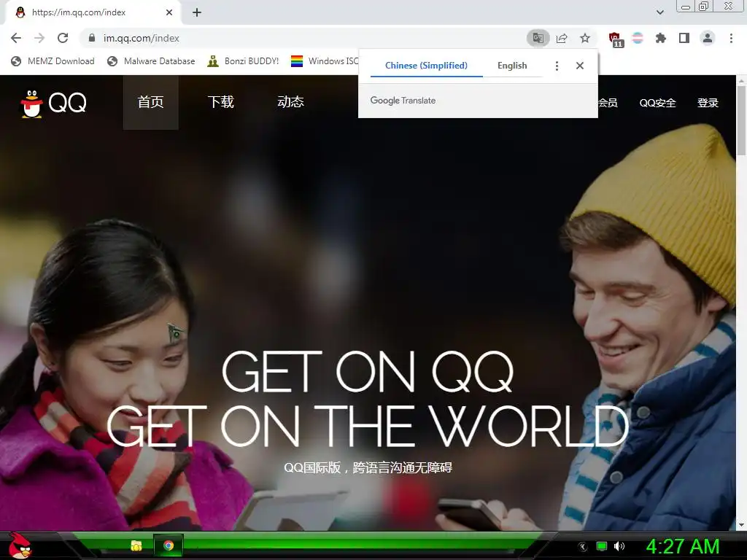Click the Chrome taskbar button

(169, 545)
